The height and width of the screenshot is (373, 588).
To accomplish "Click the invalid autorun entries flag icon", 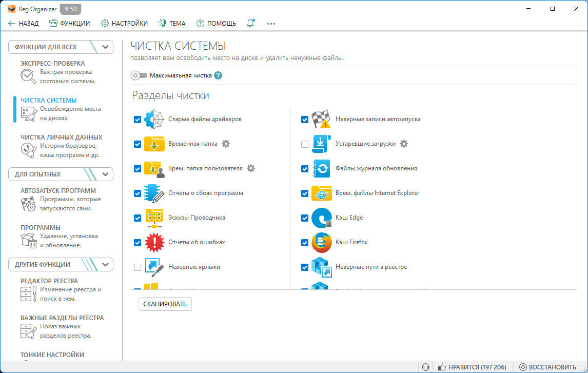I will point(321,119).
